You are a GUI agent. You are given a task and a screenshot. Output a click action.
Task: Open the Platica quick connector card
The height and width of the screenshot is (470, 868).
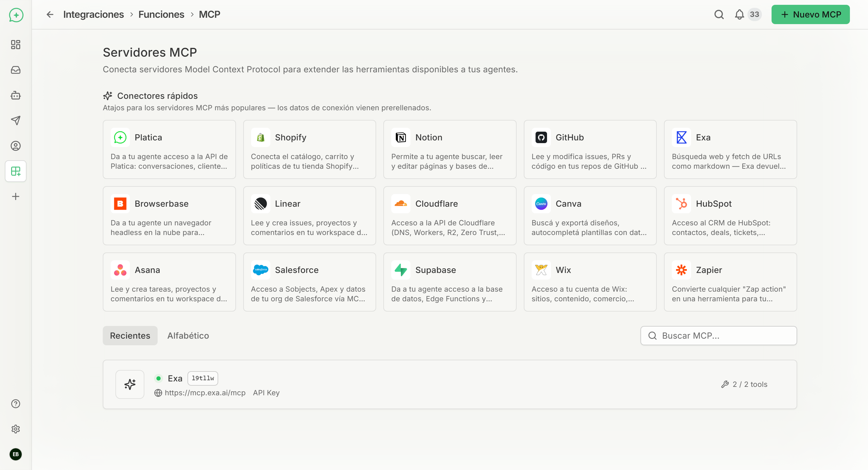169,150
